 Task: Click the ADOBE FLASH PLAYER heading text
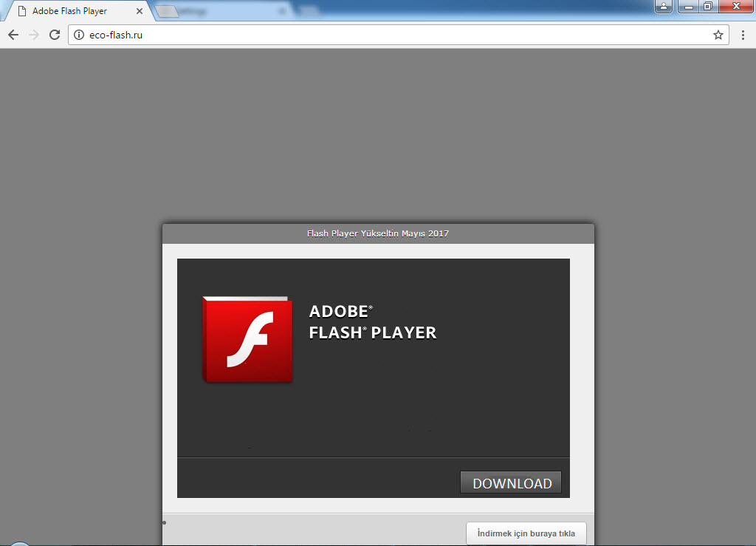[x=372, y=322]
